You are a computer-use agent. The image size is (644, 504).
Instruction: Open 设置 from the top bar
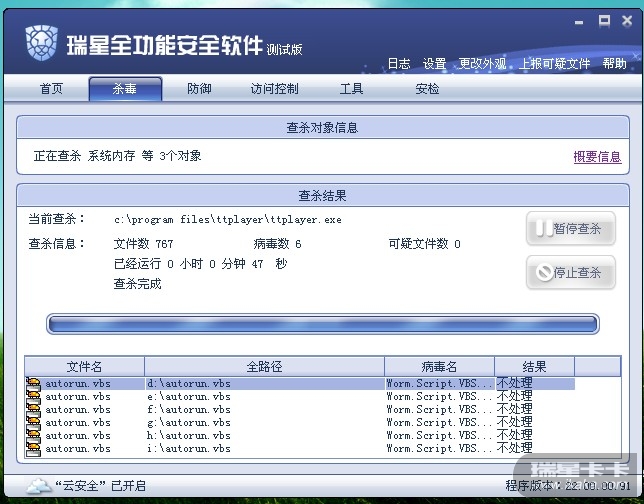[x=435, y=64]
